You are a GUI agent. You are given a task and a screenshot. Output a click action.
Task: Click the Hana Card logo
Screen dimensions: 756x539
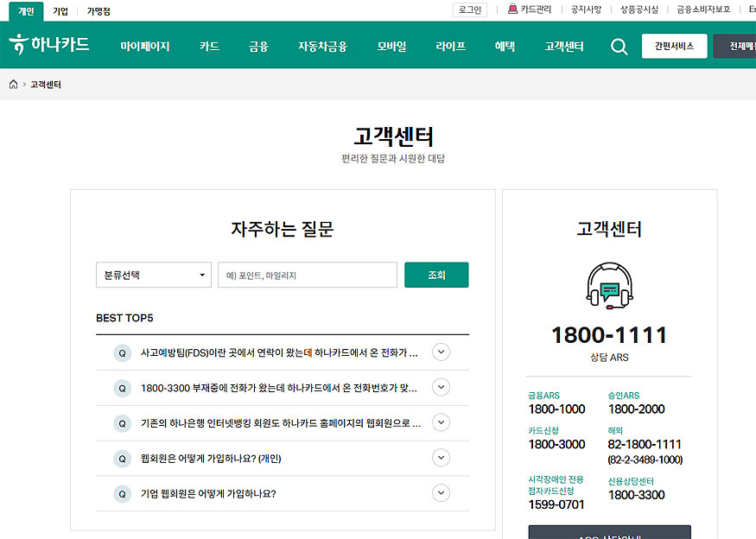pos(49,45)
